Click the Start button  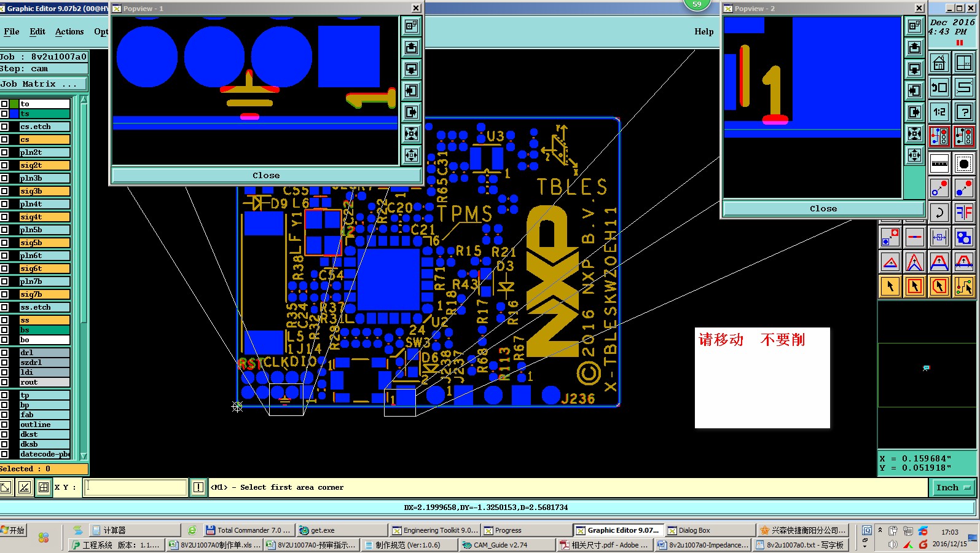click(x=13, y=530)
